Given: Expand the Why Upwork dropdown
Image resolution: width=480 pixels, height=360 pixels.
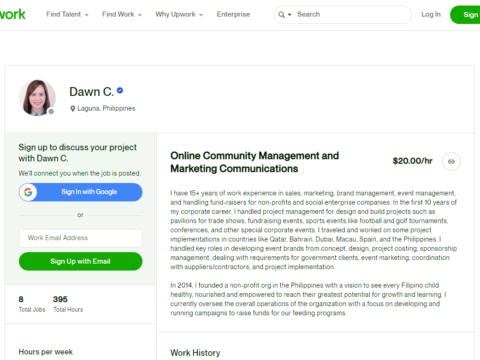Looking at the screenshot, I should (179, 14).
